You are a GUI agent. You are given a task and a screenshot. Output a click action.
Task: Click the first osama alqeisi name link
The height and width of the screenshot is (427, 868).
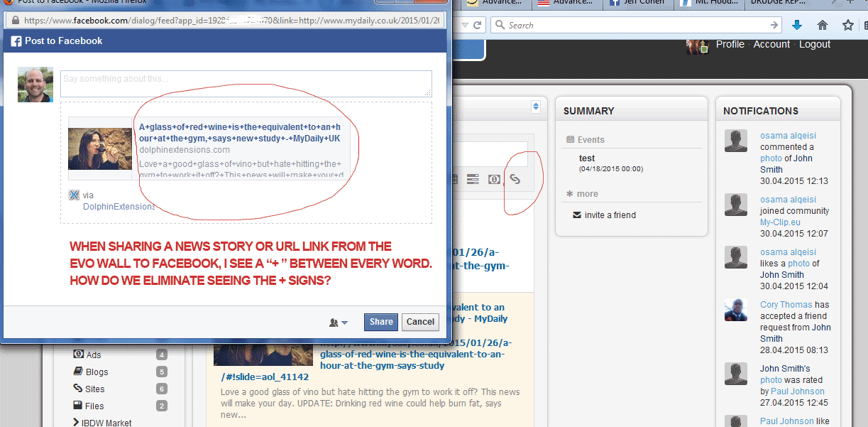(x=789, y=136)
